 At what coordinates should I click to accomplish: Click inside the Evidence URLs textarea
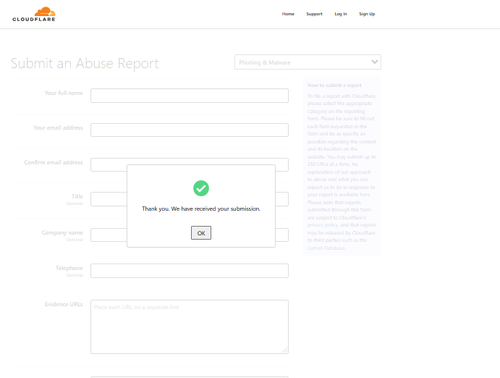(189, 327)
